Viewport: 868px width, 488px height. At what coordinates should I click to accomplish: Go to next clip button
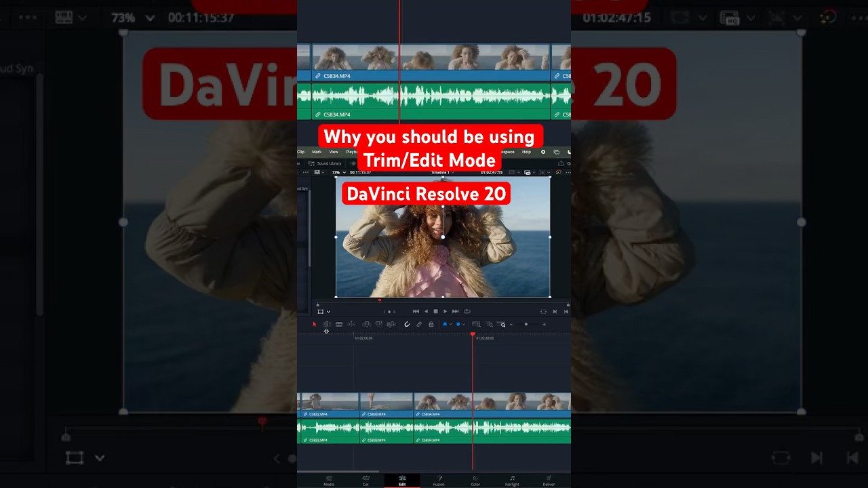pyautogui.click(x=555, y=312)
